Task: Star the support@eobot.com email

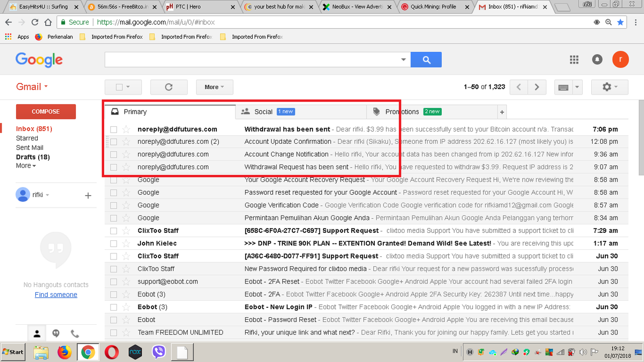Action: point(126,282)
